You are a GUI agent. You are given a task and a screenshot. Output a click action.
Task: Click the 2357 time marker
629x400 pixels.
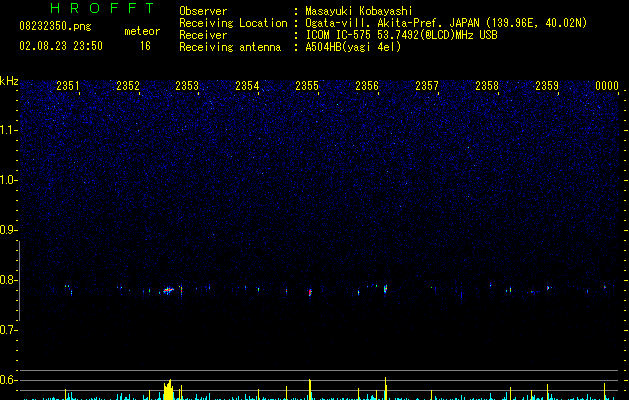pos(426,86)
